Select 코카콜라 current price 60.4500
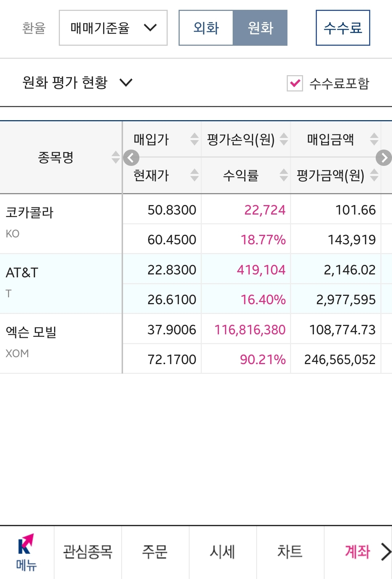This screenshot has width=392, height=579. 172,240
